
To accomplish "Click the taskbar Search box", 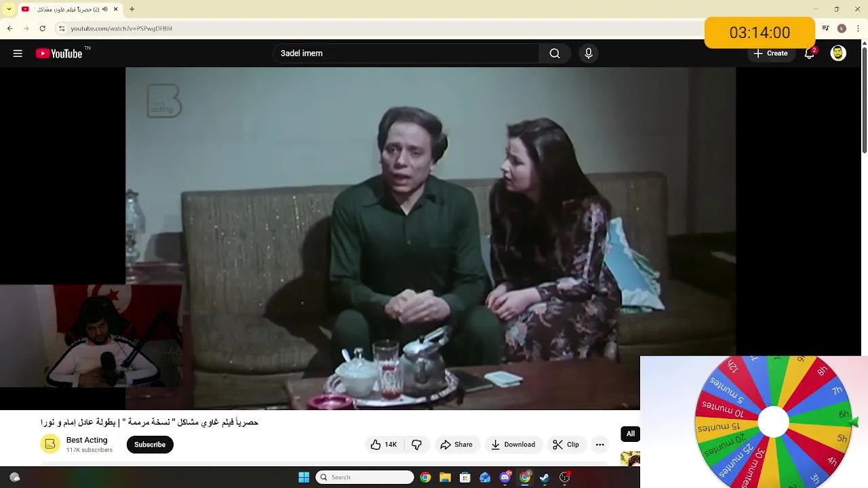I will (x=365, y=477).
